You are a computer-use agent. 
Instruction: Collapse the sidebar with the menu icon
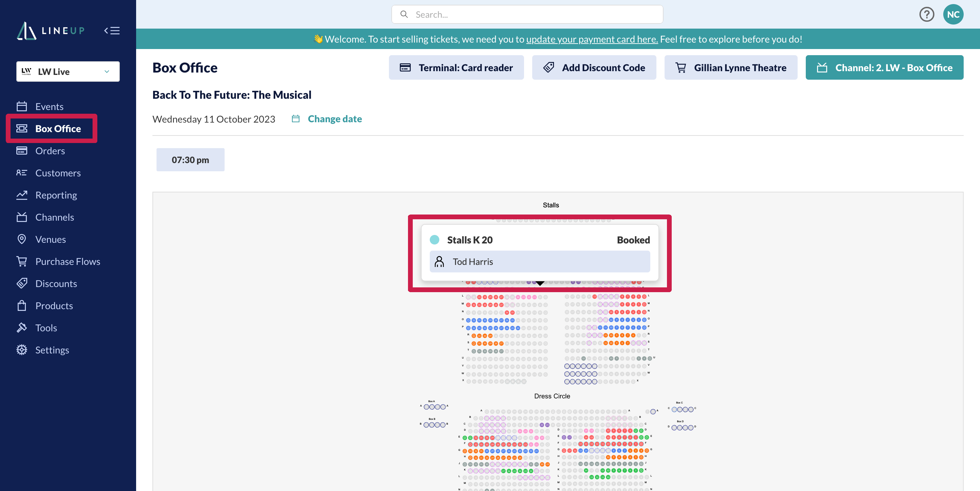(x=112, y=30)
